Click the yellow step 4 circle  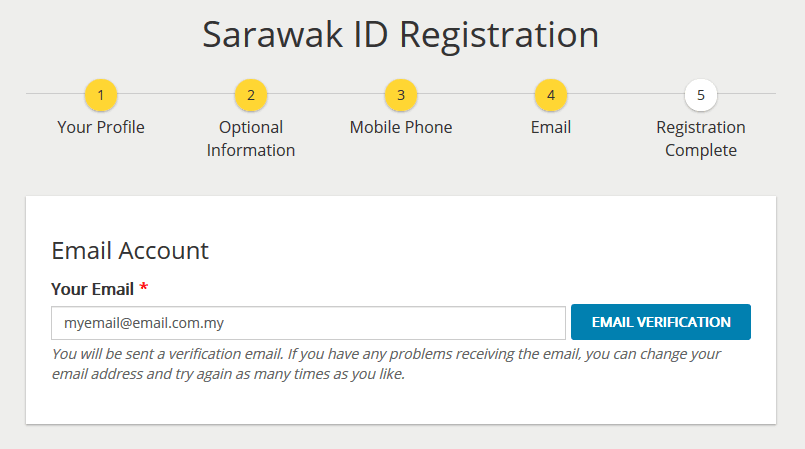551,95
